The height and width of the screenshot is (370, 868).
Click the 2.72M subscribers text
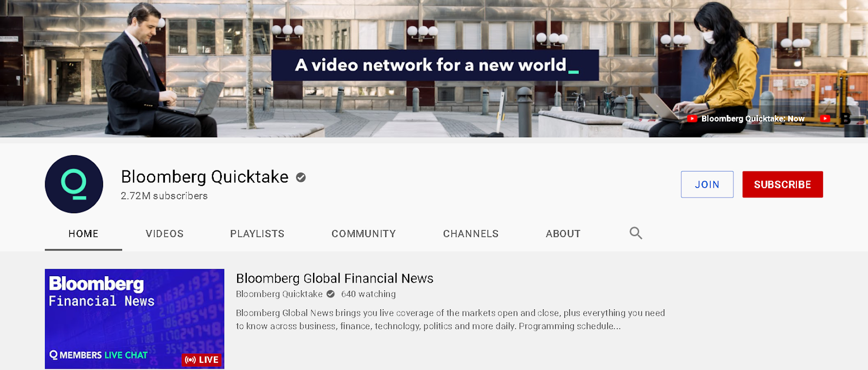tap(164, 196)
